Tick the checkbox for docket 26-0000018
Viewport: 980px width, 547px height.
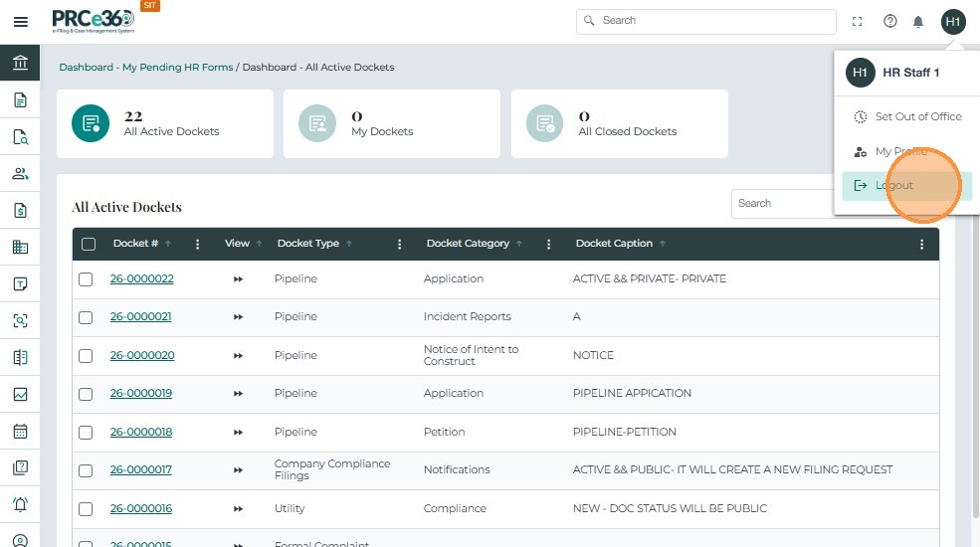[86, 433]
